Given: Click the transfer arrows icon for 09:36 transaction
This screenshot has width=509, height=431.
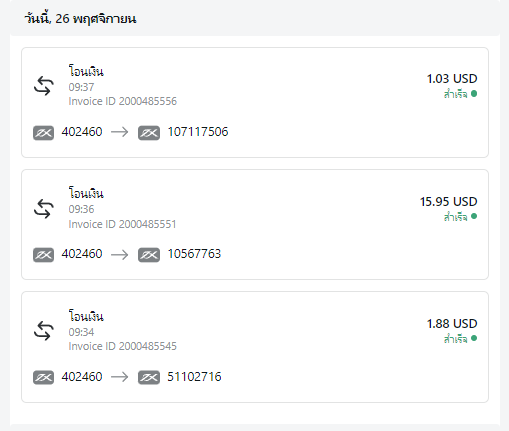Looking at the screenshot, I should [x=44, y=209].
